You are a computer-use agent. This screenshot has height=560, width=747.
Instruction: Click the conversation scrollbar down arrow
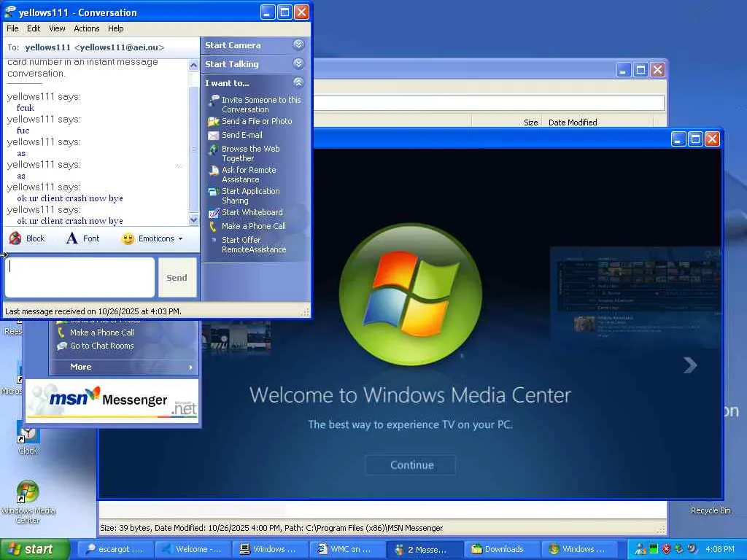tap(193, 220)
